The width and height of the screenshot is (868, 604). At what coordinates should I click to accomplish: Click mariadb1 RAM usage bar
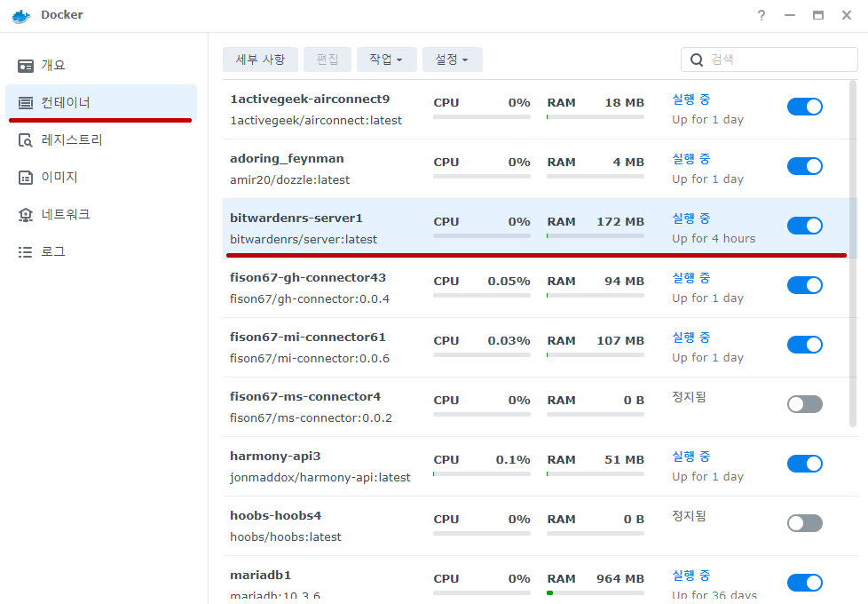pyautogui.click(x=596, y=593)
